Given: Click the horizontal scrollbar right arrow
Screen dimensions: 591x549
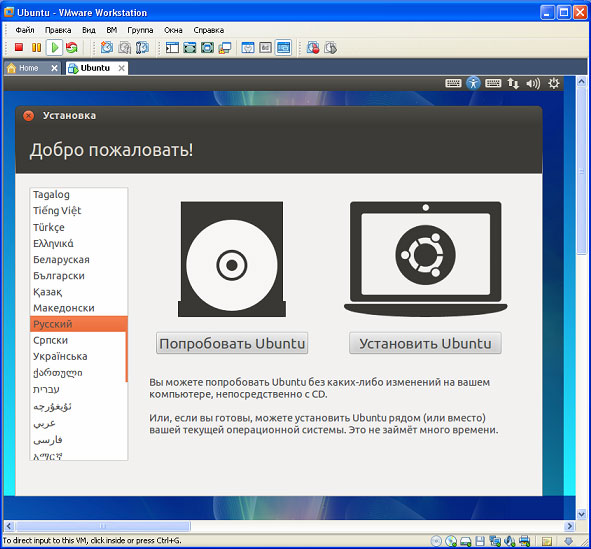Looking at the screenshot, I should pyautogui.click(x=570, y=526).
